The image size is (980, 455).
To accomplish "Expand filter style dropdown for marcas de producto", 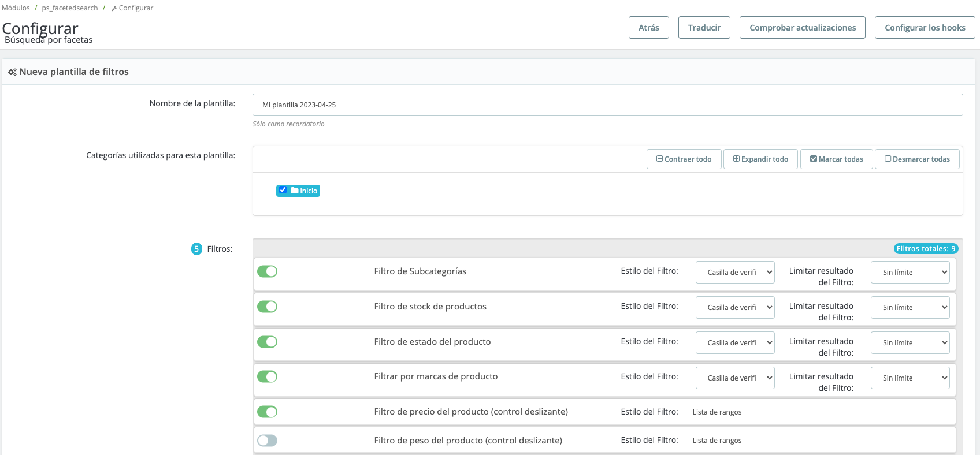I will 734,378.
